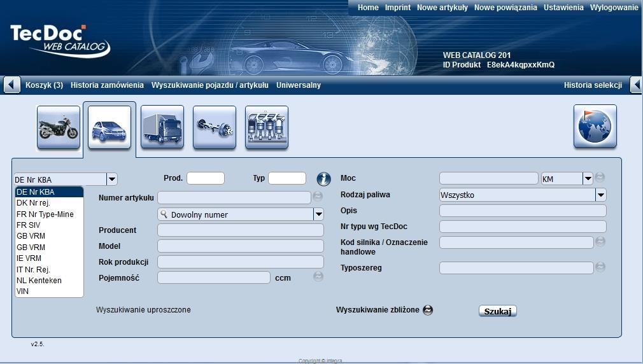This screenshot has width=643, height=364.
Task: Open Ustawienia settings link
Action: (563, 8)
